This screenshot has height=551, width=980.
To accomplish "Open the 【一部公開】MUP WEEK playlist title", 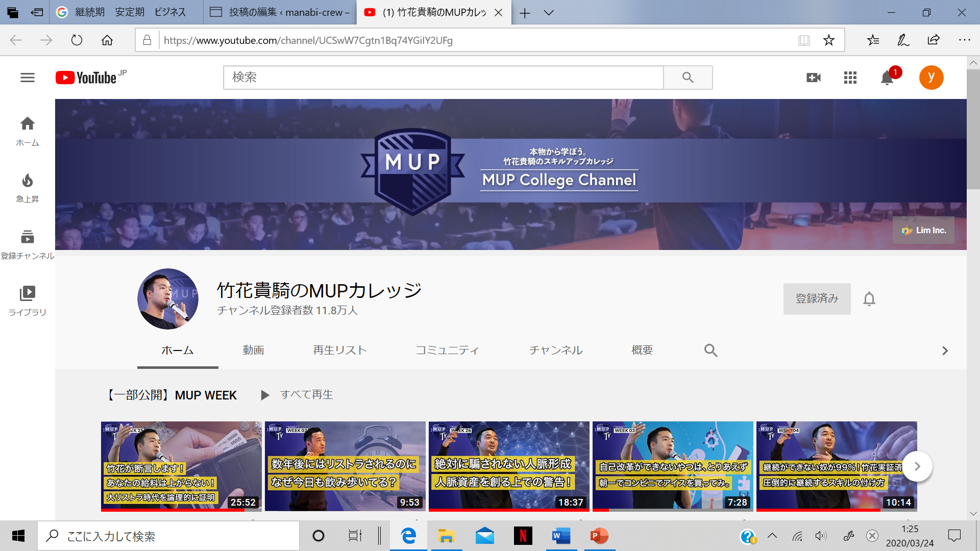I will [171, 395].
